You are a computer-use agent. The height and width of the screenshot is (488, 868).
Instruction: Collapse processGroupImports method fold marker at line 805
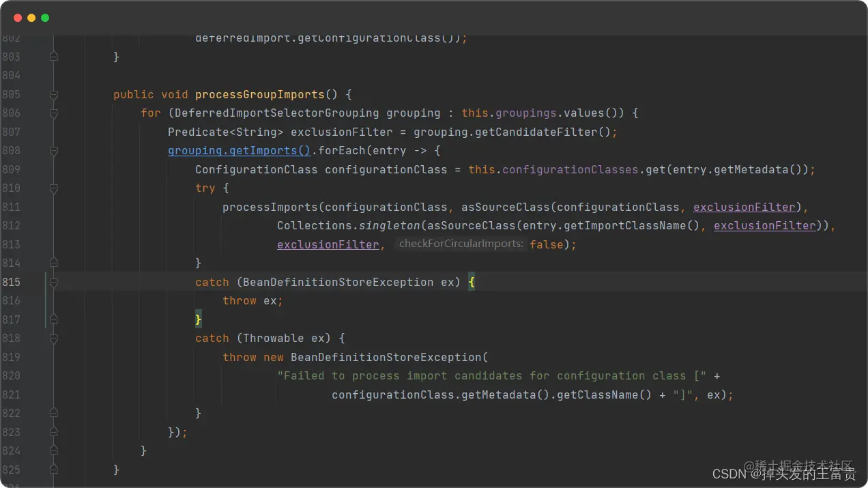click(x=54, y=94)
